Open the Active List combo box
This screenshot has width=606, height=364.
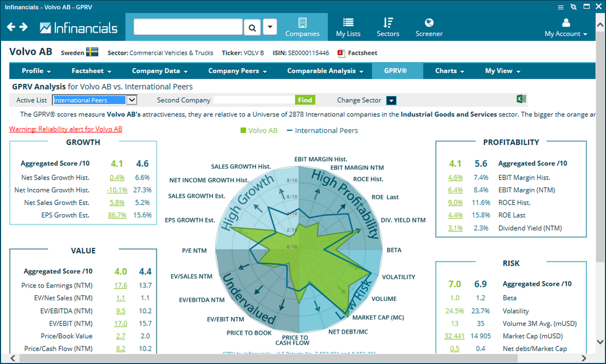point(95,100)
